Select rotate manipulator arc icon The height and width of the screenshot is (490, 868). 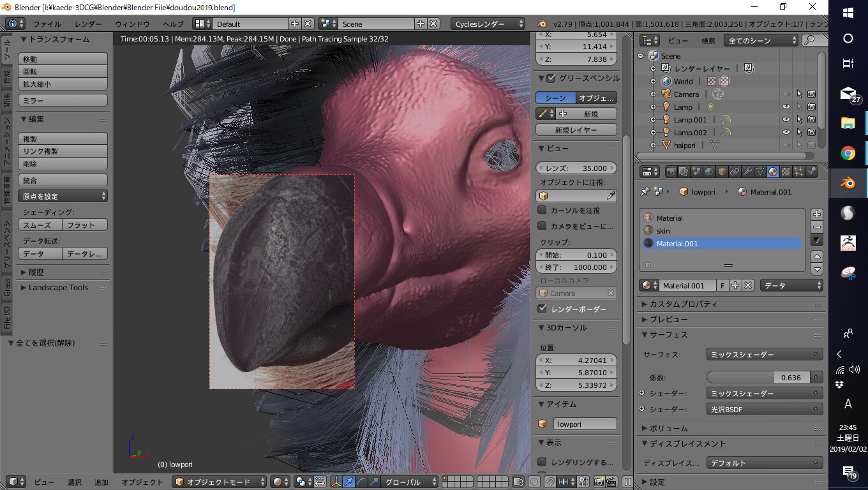[361, 482]
